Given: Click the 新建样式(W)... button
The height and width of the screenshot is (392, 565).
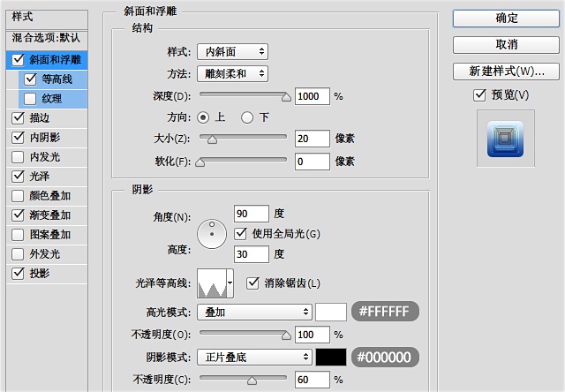Looking at the screenshot, I should [507, 71].
